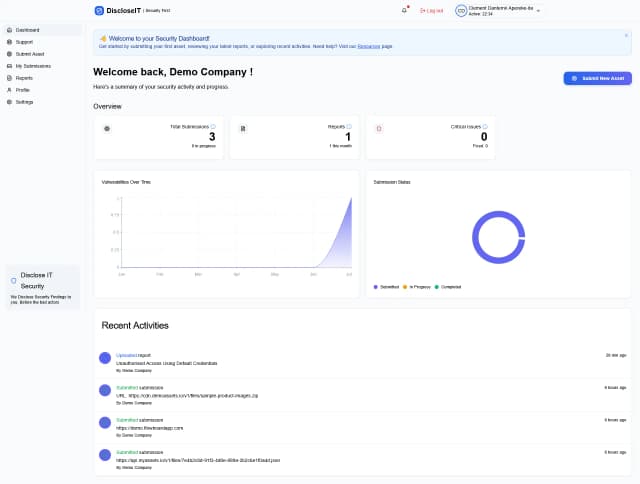Click the DiscloseIT logo icon
640x484 pixels.
click(x=99, y=10)
